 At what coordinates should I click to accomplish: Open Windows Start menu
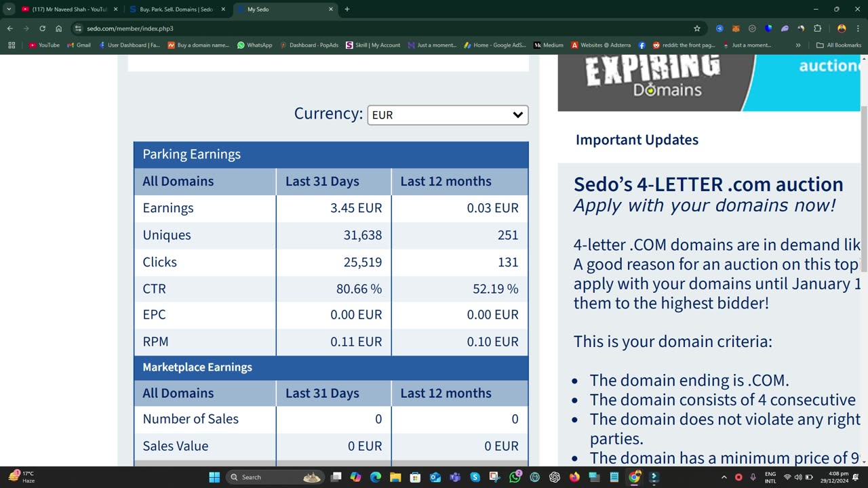[x=214, y=477]
